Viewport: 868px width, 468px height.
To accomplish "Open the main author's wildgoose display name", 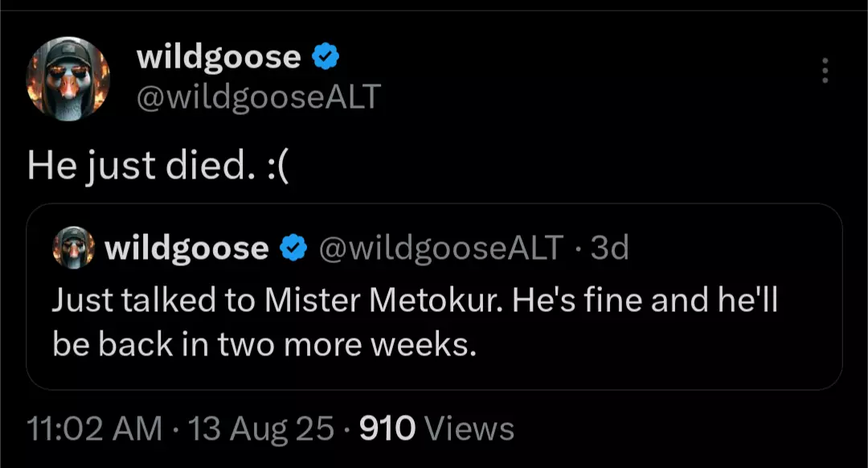I will click(219, 57).
